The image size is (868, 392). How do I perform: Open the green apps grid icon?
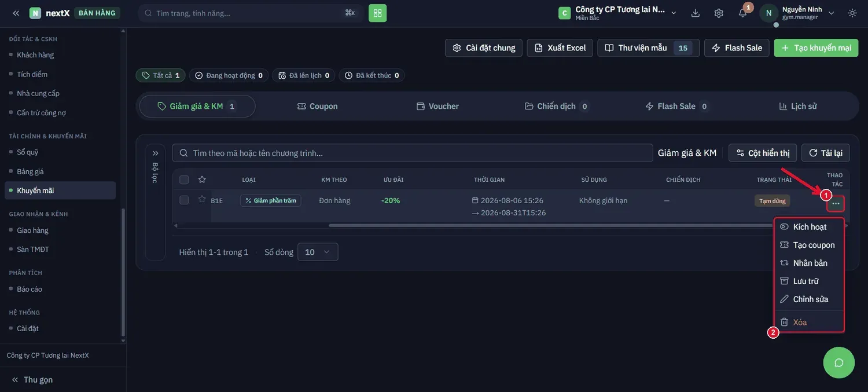[377, 13]
